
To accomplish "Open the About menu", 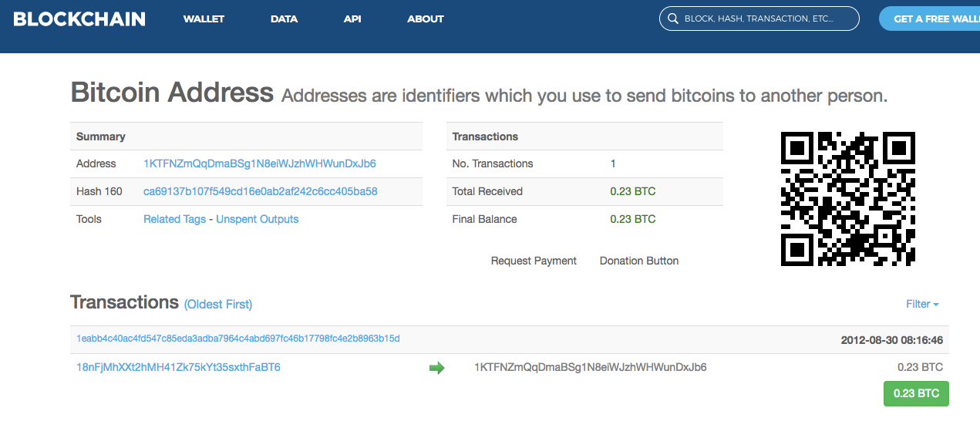I will pyautogui.click(x=426, y=19).
